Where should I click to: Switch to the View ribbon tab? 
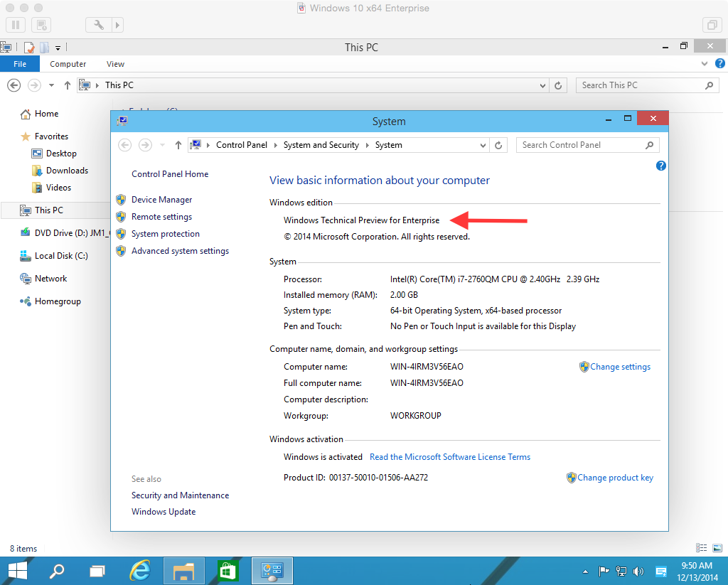click(x=115, y=64)
